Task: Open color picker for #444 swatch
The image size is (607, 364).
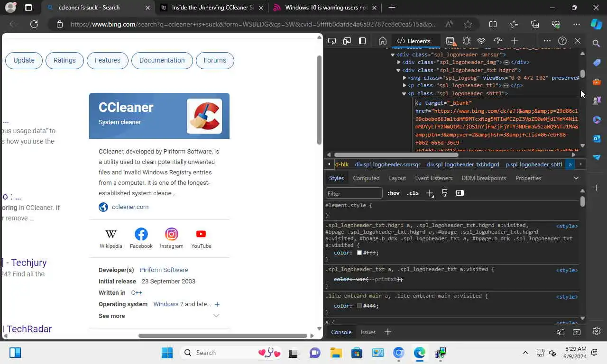Action: click(359, 306)
